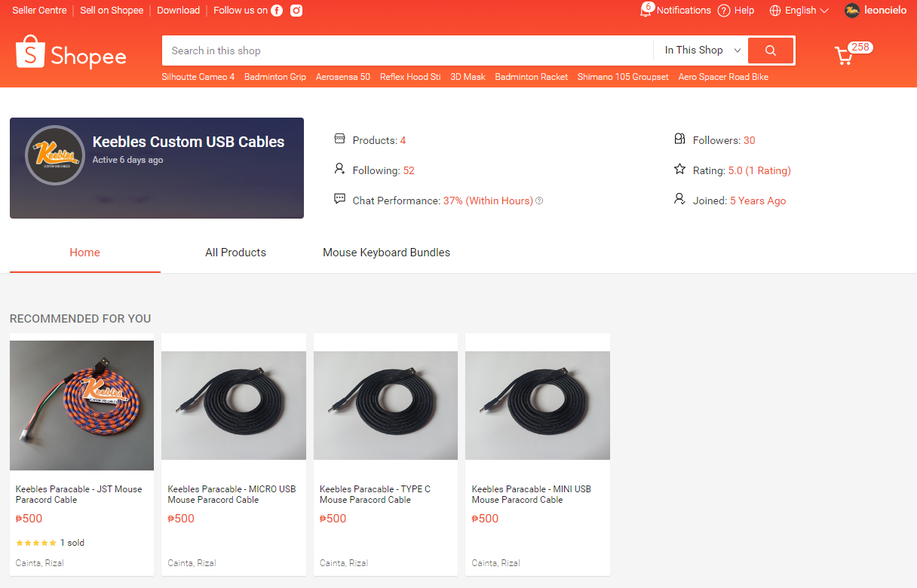Open the Mouse Keyboard Bundles tab
Viewport: 917px width, 588px height.
click(x=386, y=253)
